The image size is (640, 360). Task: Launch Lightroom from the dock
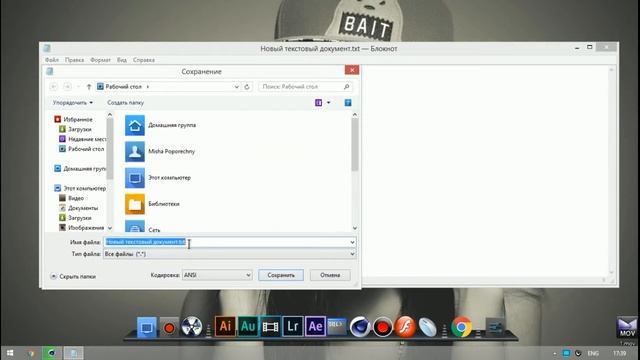coord(293,326)
